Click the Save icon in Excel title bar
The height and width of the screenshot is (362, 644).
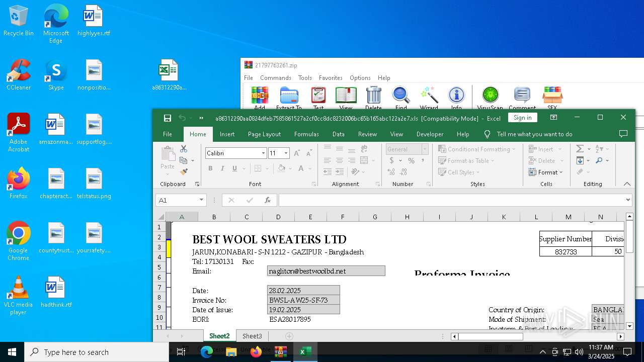(168, 118)
